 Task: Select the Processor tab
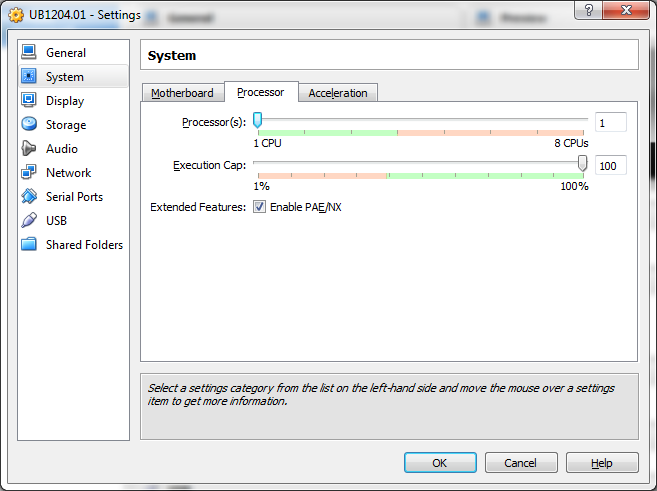tap(260, 92)
